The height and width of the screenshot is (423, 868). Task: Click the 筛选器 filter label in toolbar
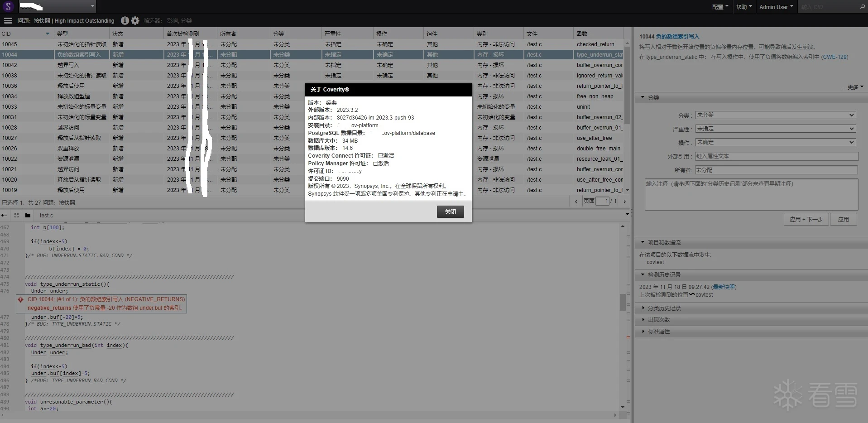(152, 21)
